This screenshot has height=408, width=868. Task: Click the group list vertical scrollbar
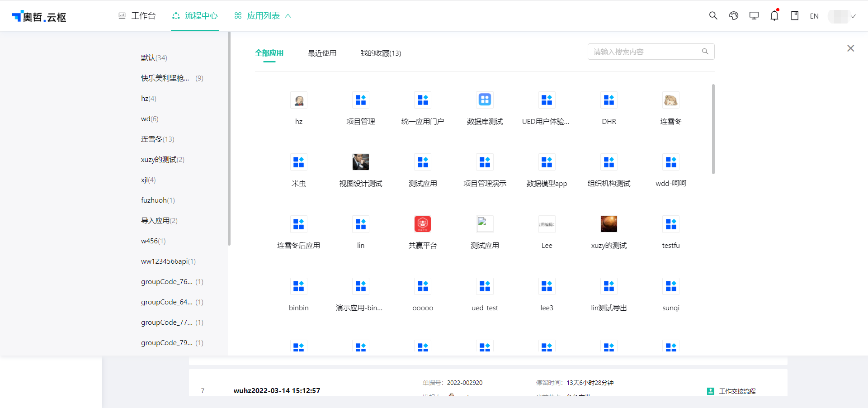[229, 138]
